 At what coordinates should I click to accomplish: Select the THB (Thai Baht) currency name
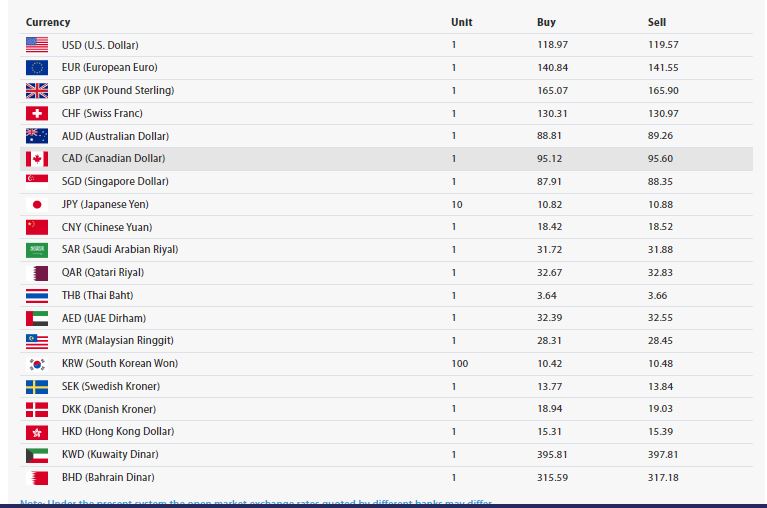point(97,296)
